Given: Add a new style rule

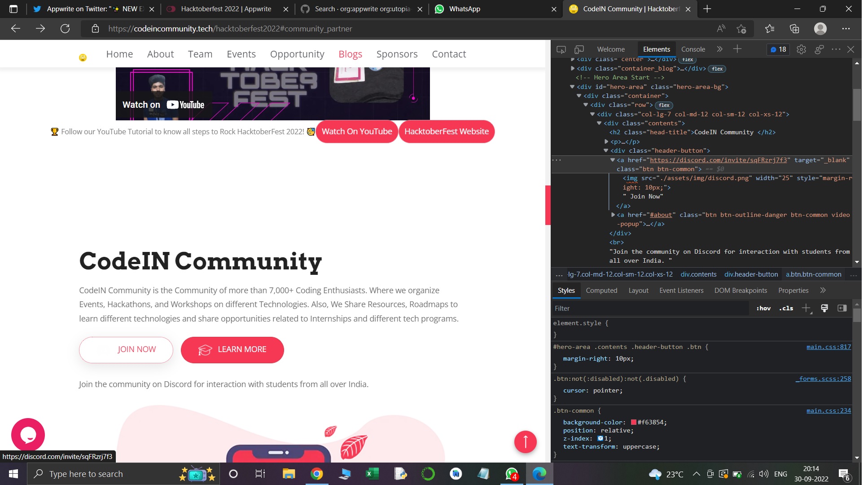Looking at the screenshot, I should click(x=807, y=308).
